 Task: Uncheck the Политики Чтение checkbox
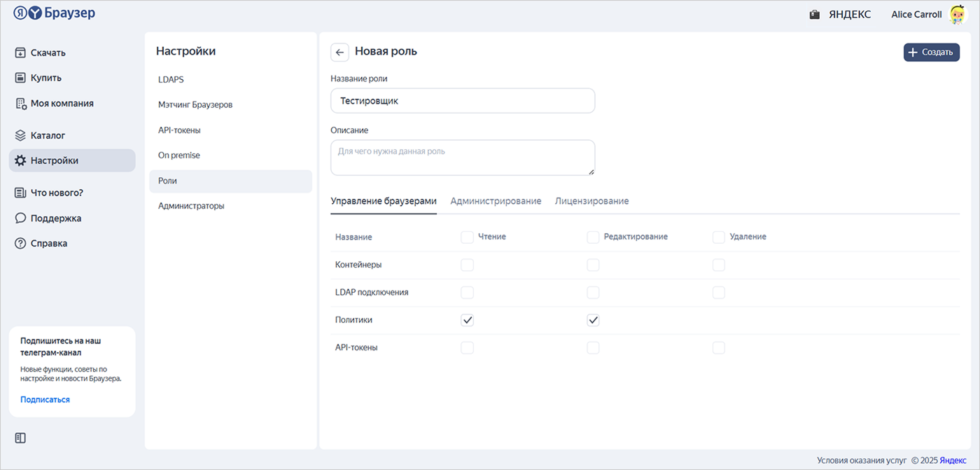467,320
